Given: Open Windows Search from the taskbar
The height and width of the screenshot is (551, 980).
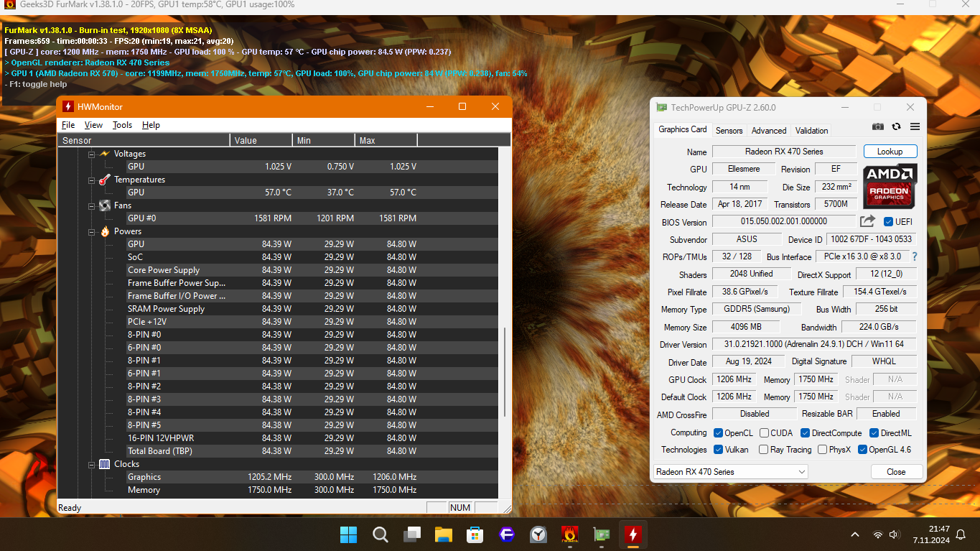Looking at the screenshot, I should pos(381,534).
